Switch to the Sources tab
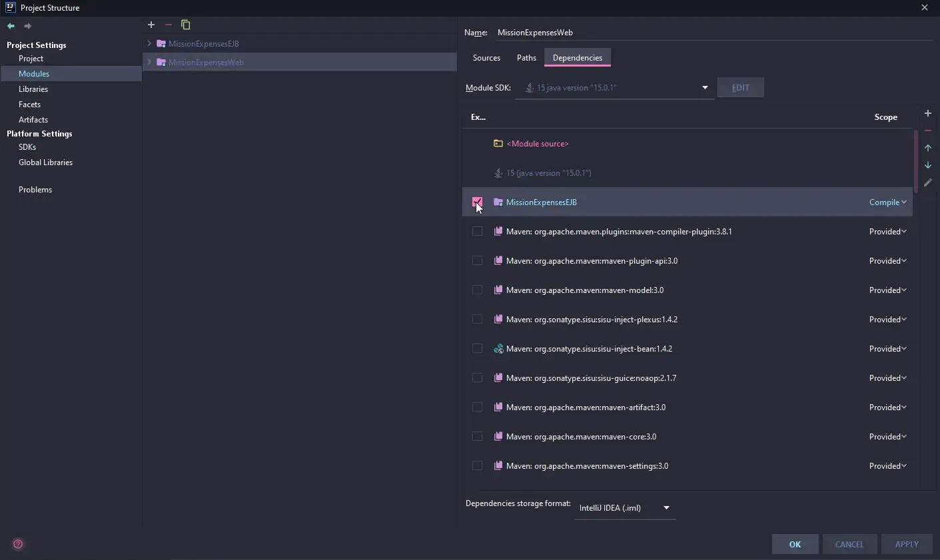940x560 pixels. (x=486, y=58)
